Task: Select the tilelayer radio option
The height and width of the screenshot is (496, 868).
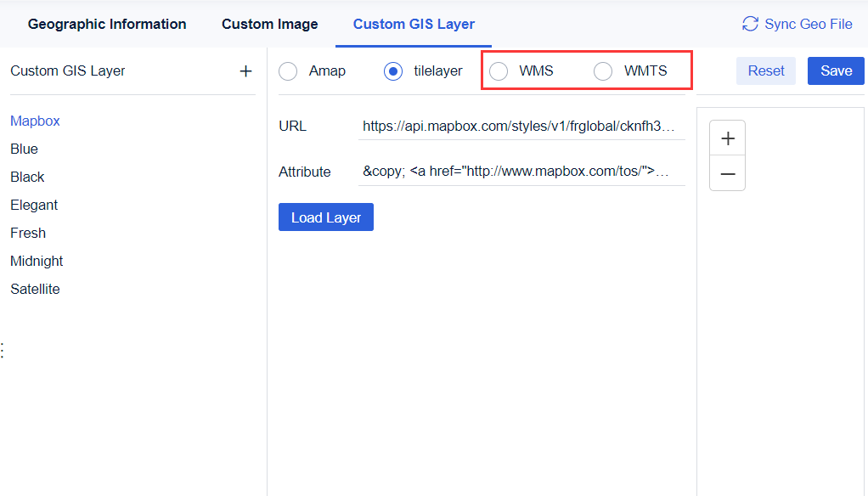Action: point(392,71)
